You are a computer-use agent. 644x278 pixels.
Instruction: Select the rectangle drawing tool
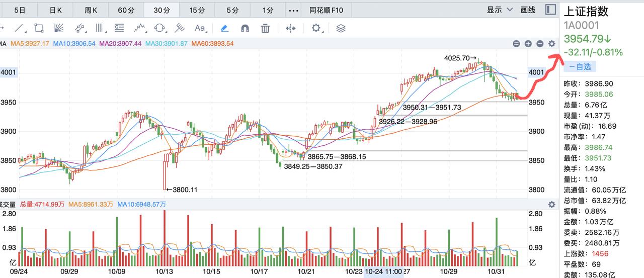[39, 28]
